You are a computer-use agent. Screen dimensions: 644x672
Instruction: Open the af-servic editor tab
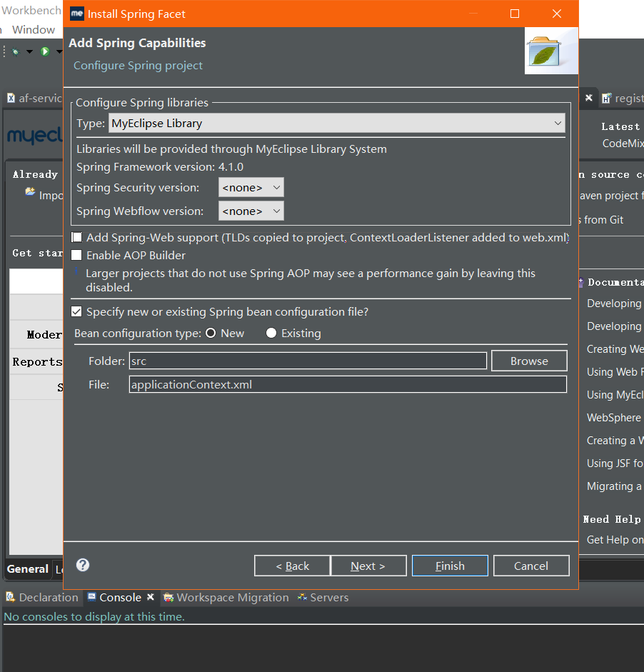[35, 98]
